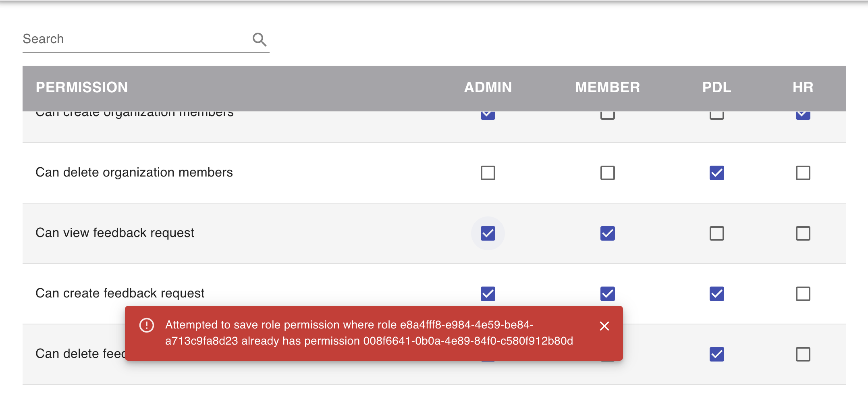Click the Can view feedback request row label

pyautogui.click(x=115, y=233)
